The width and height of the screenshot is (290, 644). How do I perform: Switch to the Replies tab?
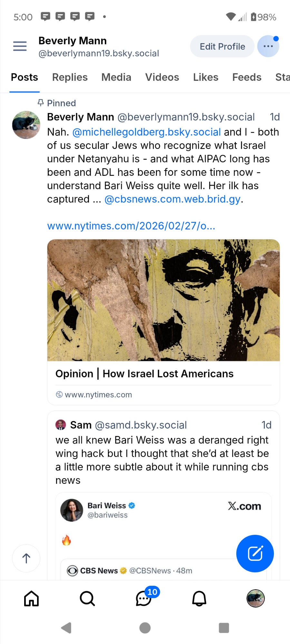[x=70, y=77]
